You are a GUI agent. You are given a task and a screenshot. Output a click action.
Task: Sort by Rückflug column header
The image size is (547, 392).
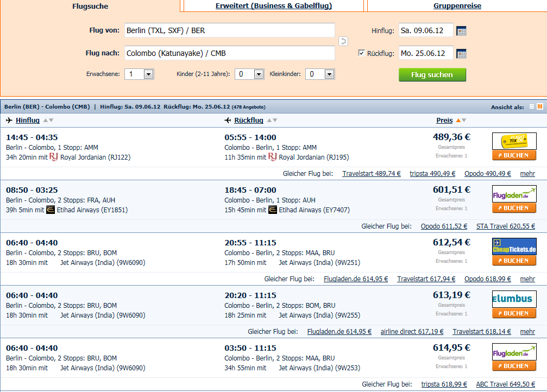tap(249, 121)
